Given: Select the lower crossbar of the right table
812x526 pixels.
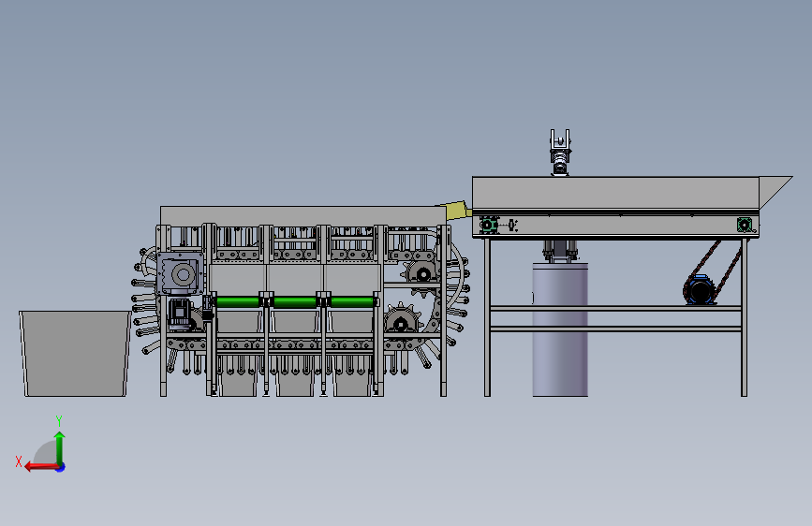Looking at the screenshot, I should [615, 329].
